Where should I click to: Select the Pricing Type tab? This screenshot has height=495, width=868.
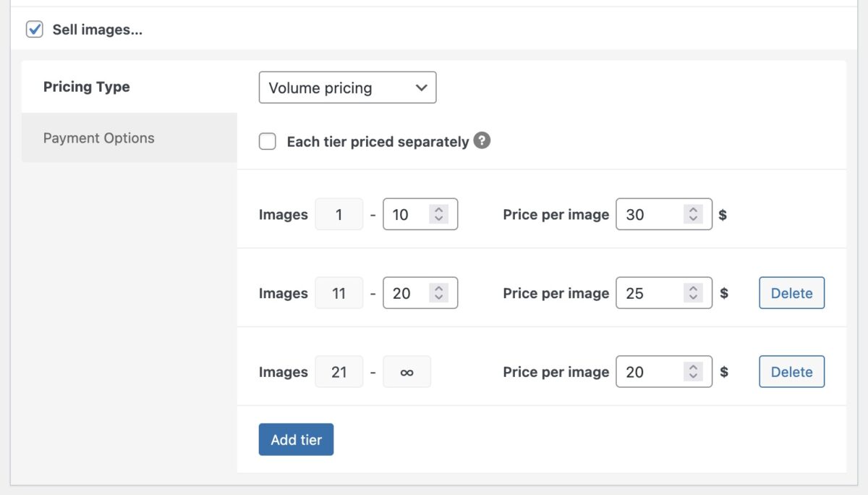pyautogui.click(x=87, y=87)
